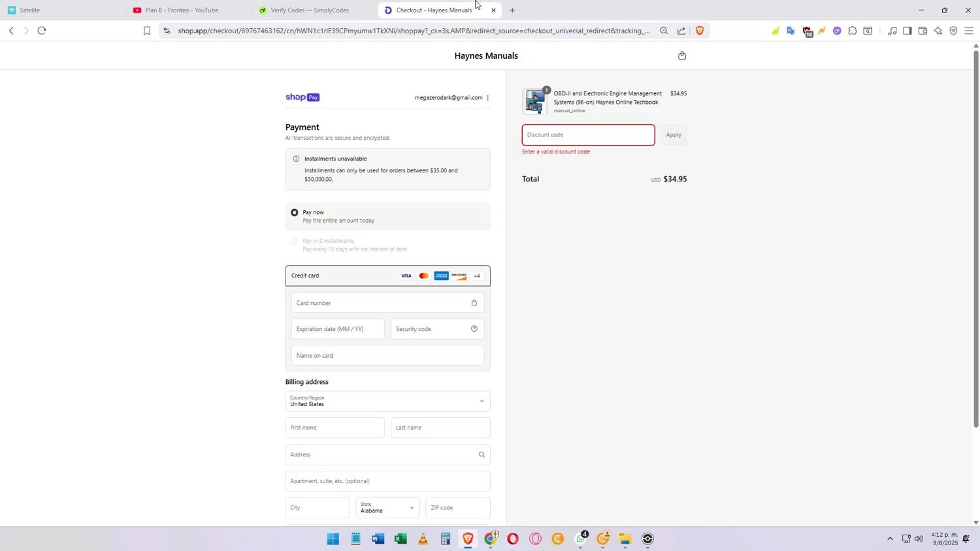980x551 pixels.
Task: Click the browser Back arrow
Action: pos(11,31)
